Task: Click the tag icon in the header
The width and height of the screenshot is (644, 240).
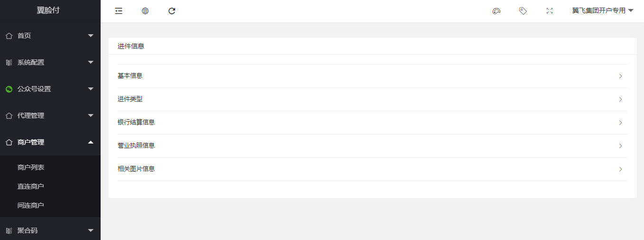Action: pyautogui.click(x=523, y=11)
